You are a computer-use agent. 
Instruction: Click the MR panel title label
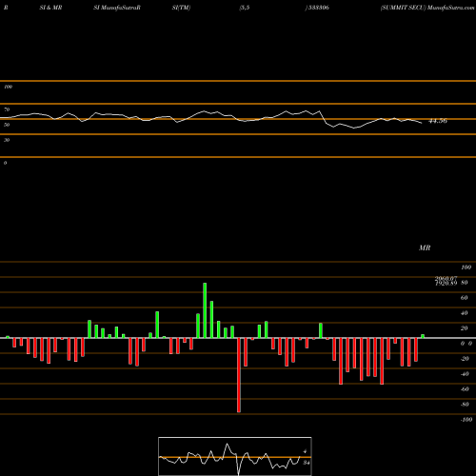click(x=425, y=248)
